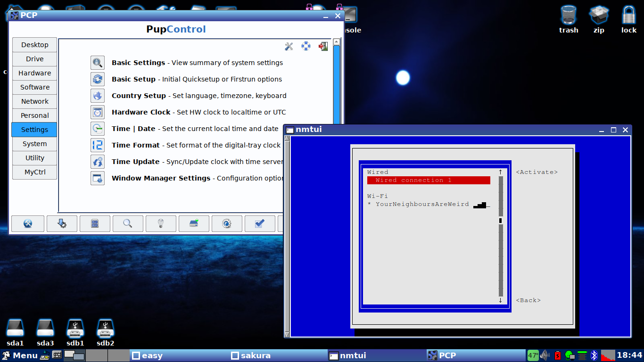Click the Time Update sync icon
The image size is (644, 362).
coord(97,162)
